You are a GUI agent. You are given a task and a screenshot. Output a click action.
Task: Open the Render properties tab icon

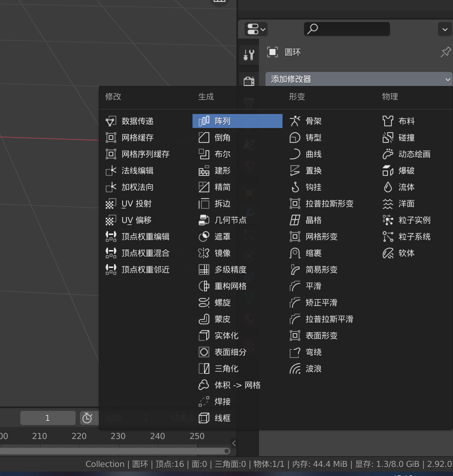click(249, 81)
